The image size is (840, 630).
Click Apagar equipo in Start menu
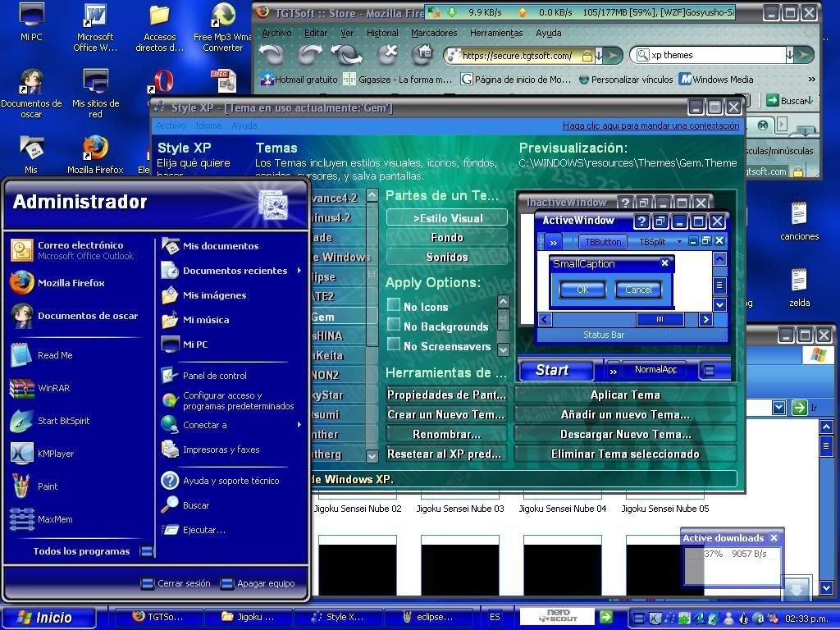pyautogui.click(x=258, y=583)
